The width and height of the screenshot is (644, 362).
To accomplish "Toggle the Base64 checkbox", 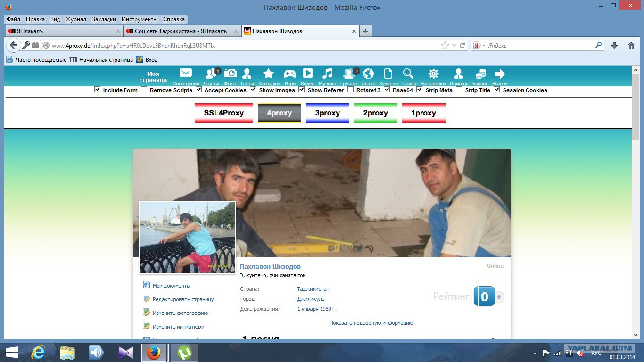I will point(387,90).
